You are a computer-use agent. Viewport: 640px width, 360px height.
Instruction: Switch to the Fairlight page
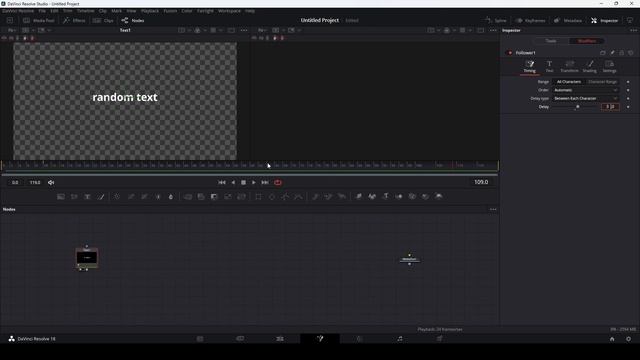[400, 338]
